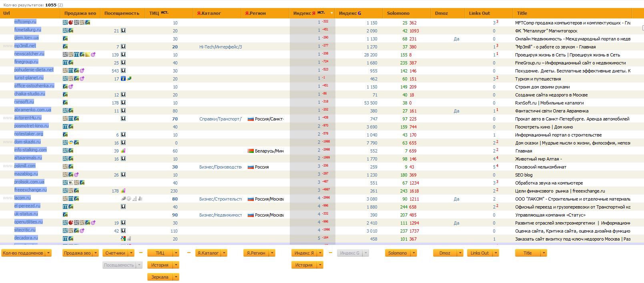This screenshot has width=644, height=283.
Task: Click the blue info icon in turist-planet.ru row
Action: [123, 78]
